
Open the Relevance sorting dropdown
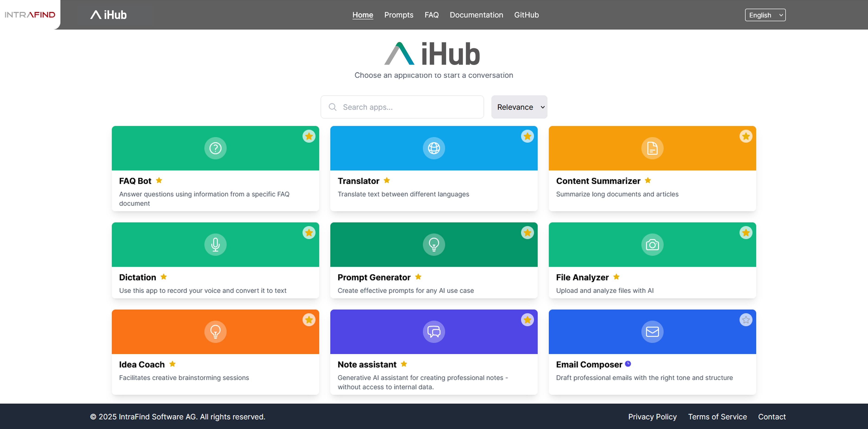click(519, 107)
